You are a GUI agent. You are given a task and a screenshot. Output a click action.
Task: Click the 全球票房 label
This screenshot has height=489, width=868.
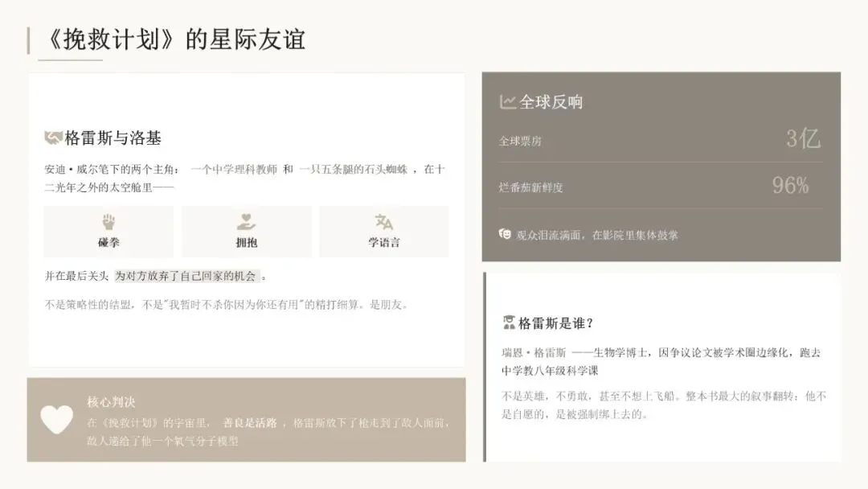coord(520,141)
